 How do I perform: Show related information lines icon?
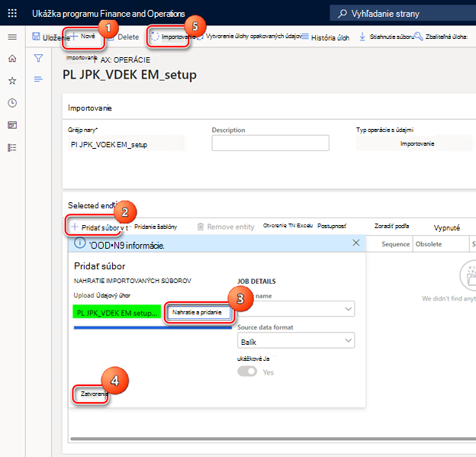click(38, 79)
